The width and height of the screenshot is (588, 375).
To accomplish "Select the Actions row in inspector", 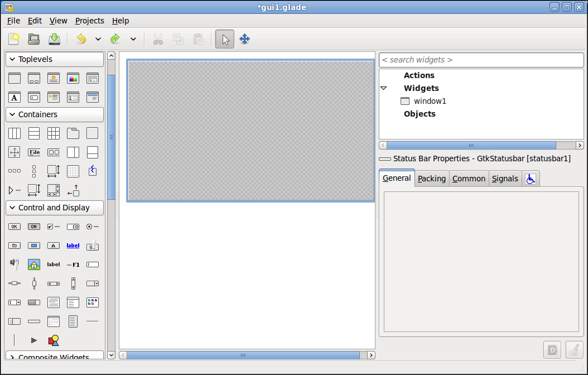I will [419, 75].
